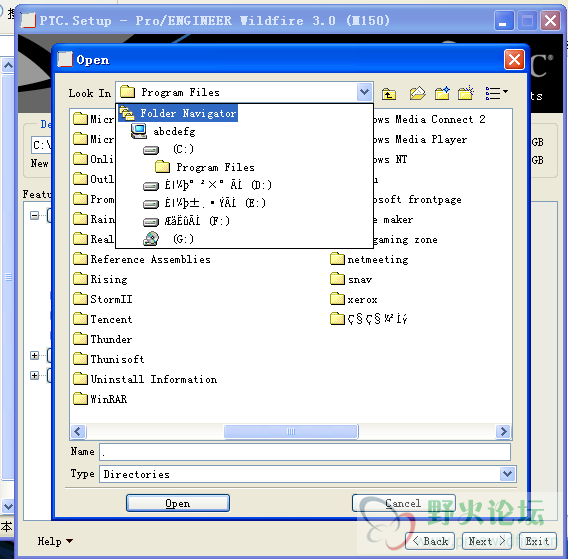Expand the Look In dropdown arrow
Viewport: 568px width, 559px height.
pyautogui.click(x=364, y=92)
